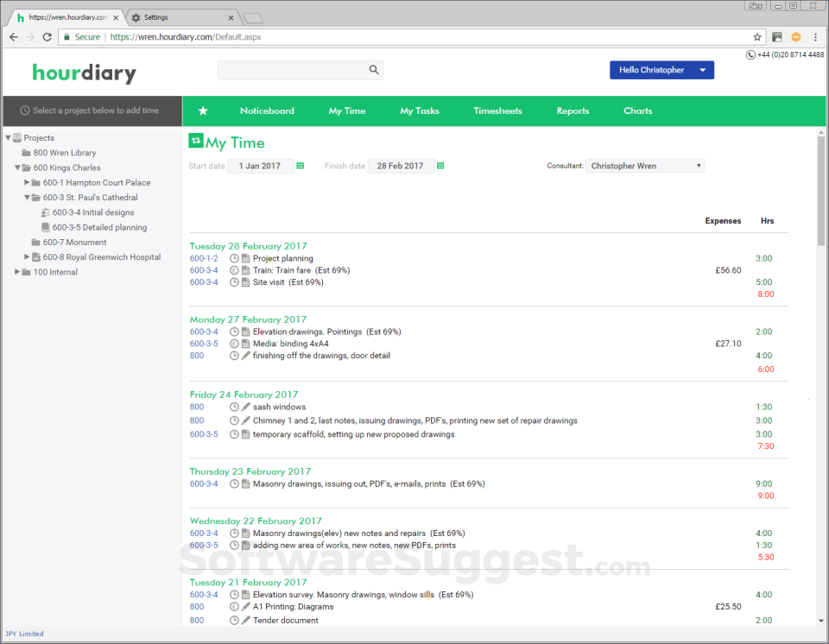Expand the 600-1 Hampton Court Palace folder

click(x=27, y=182)
